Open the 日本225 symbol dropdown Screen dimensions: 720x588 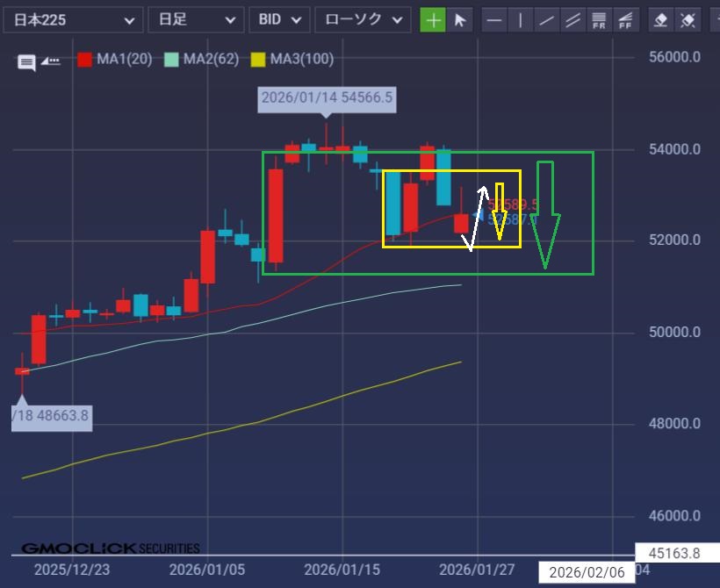tap(71, 19)
